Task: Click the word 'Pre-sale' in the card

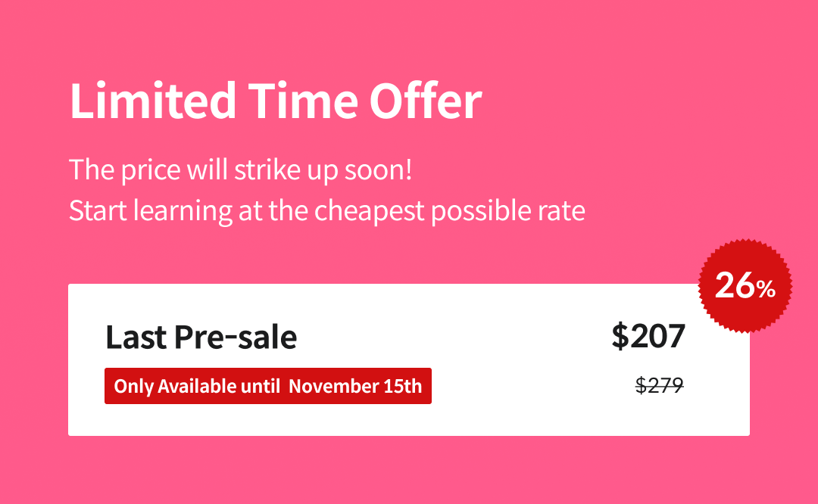Action: point(236,337)
